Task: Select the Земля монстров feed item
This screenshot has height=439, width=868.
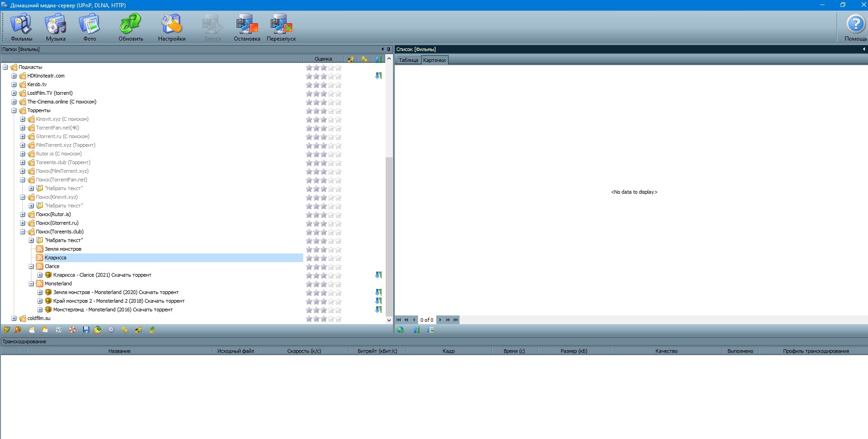Action: (63, 249)
